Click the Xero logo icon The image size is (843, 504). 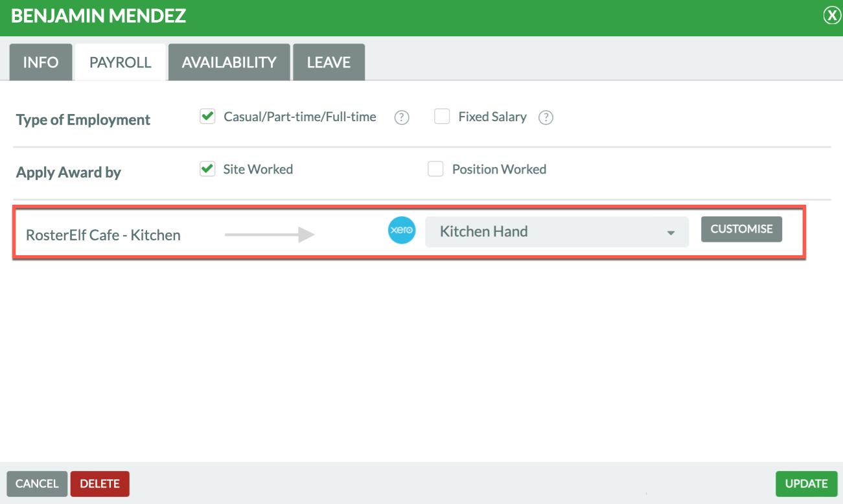[x=402, y=231]
